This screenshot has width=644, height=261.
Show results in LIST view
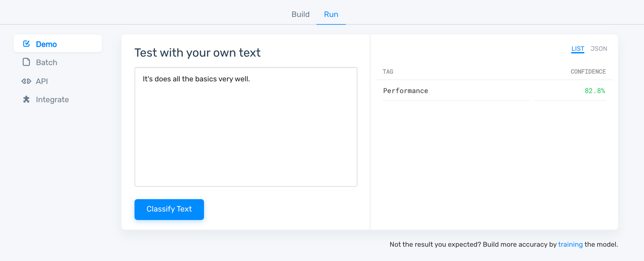(578, 49)
